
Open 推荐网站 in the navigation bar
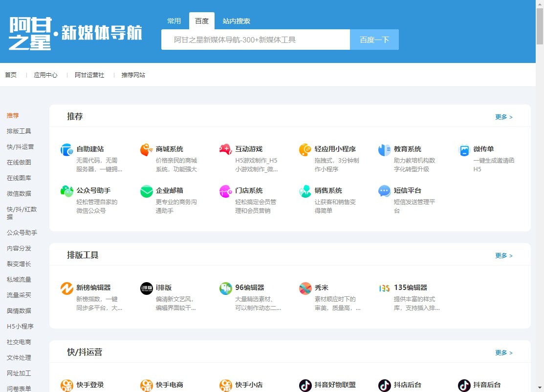[133, 75]
